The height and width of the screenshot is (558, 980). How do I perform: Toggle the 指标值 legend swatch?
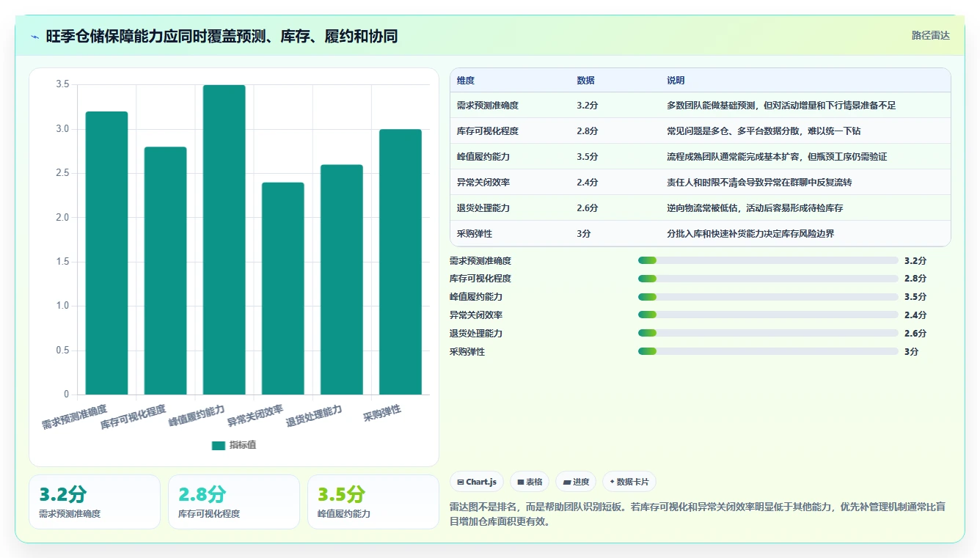click(x=219, y=445)
